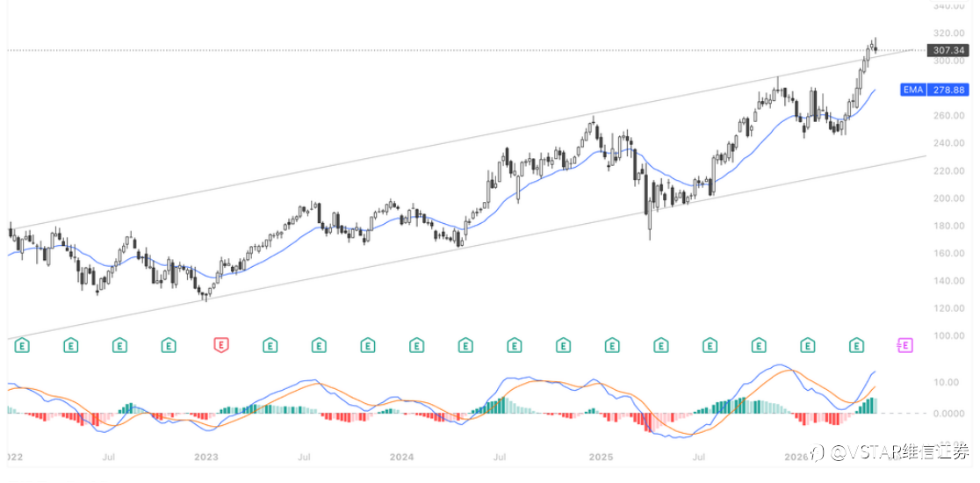
Task: Click the 10.00 value on the MACD scale
Action: click(951, 382)
